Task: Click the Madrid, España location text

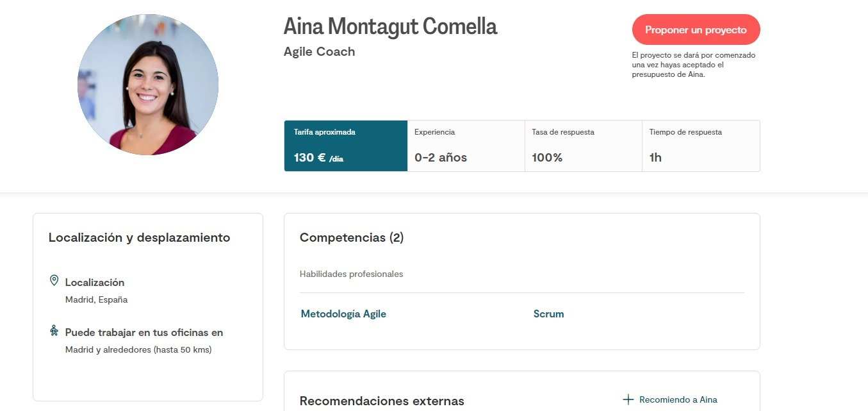Action: 96,299
